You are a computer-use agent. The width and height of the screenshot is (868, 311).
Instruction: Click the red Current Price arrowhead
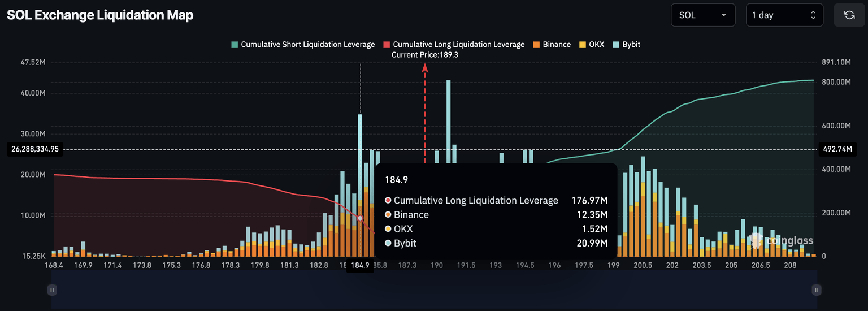[425, 68]
